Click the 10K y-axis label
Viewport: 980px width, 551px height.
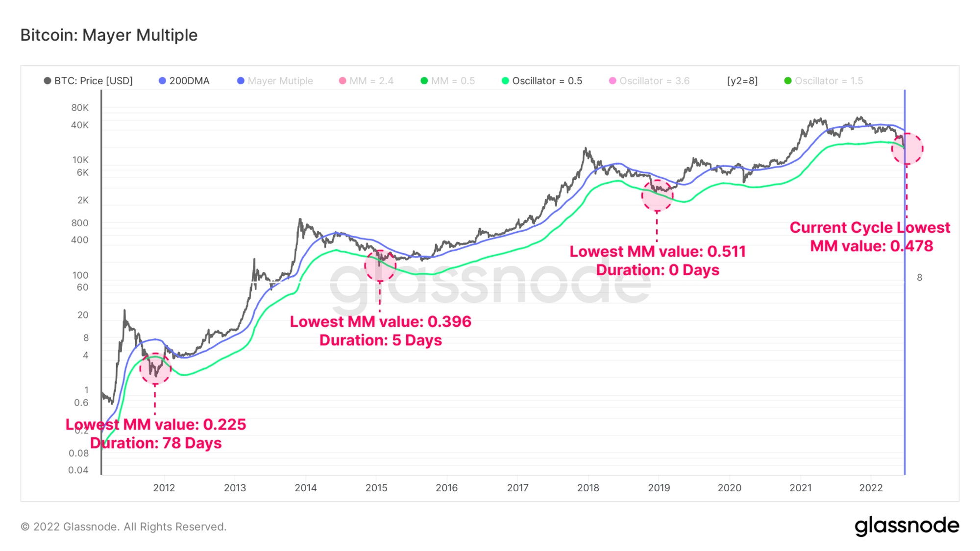click(x=80, y=160)
